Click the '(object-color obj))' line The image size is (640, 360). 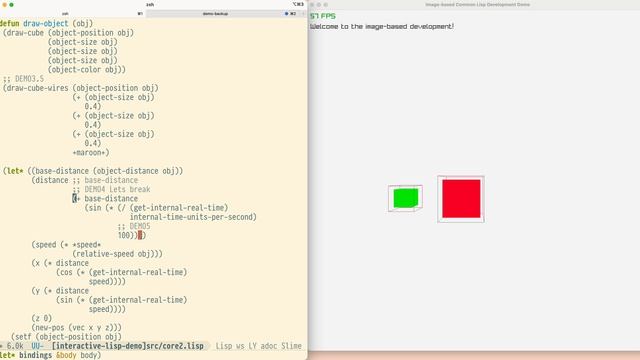point(87,69)
